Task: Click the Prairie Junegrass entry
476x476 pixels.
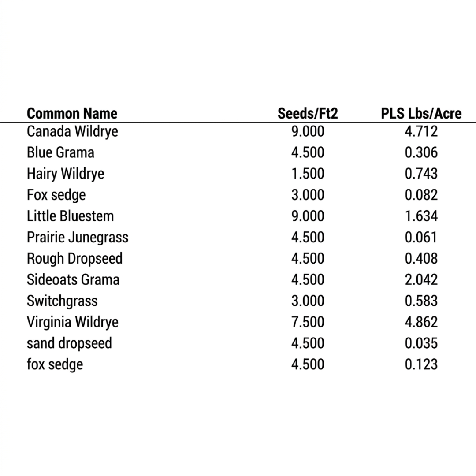Action: [x=78, y=237]
